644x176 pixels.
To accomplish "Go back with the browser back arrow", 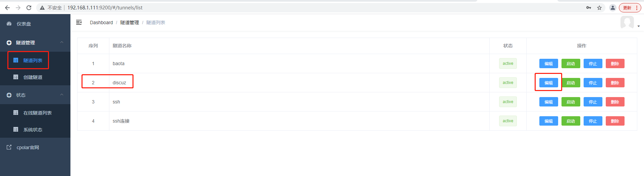I will 7,8.
